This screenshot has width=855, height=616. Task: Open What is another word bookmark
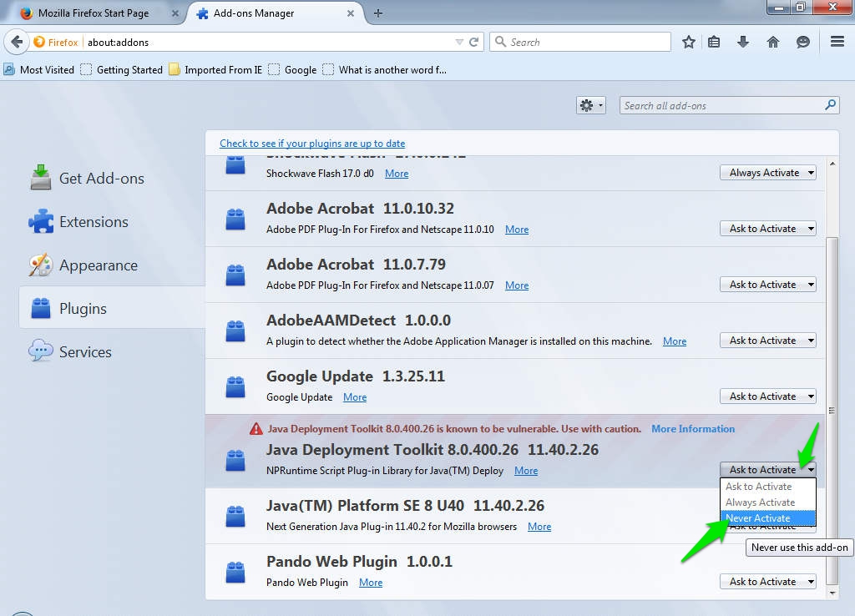point(384,70)
